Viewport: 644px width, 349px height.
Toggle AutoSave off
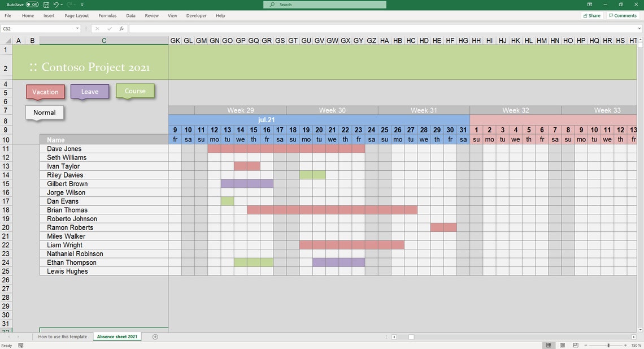31,4
